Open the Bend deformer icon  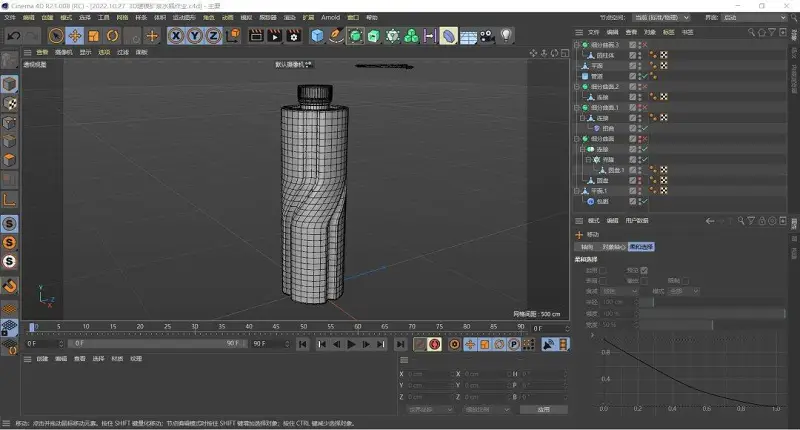tap(448, 36)
